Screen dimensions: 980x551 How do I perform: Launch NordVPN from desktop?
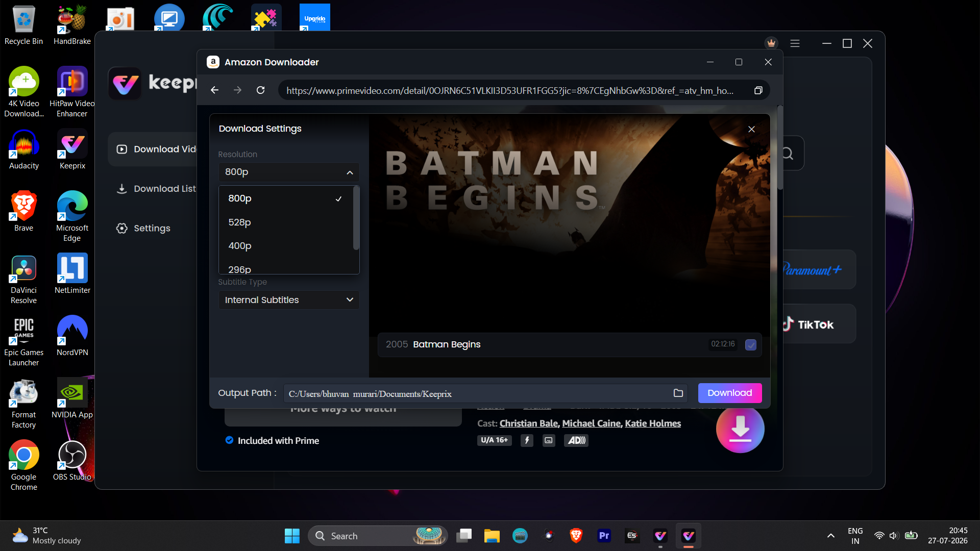pos(72,336)
